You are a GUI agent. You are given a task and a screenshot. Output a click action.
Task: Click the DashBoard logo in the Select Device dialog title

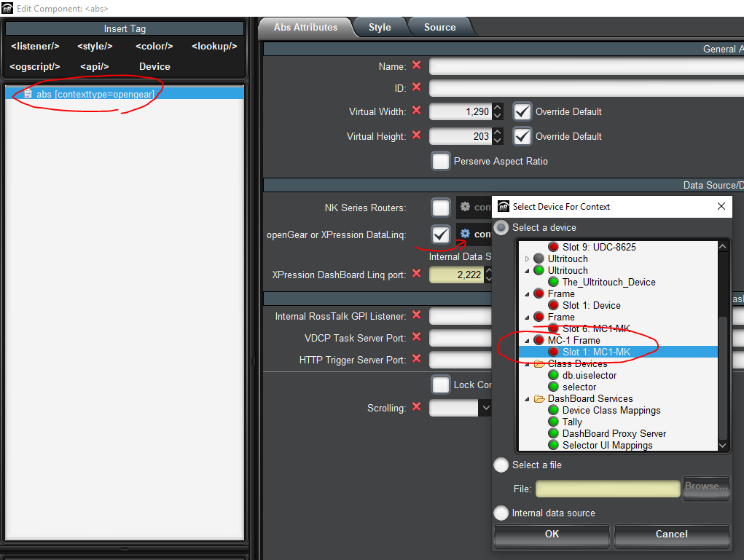[504, 206]
